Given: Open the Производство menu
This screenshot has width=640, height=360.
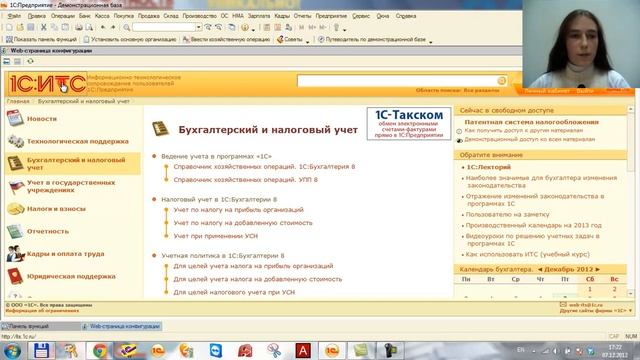Looking at the screenshot, I should (x=199, y=16).
